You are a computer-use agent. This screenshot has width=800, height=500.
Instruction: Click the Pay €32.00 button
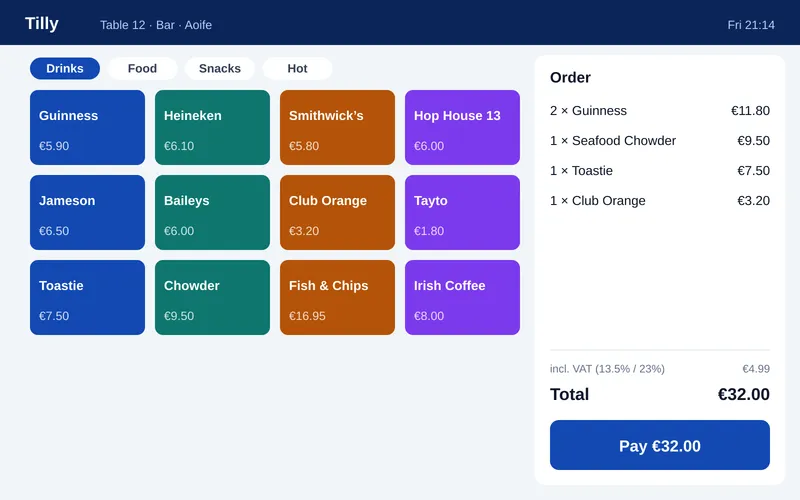pos(660,445)
